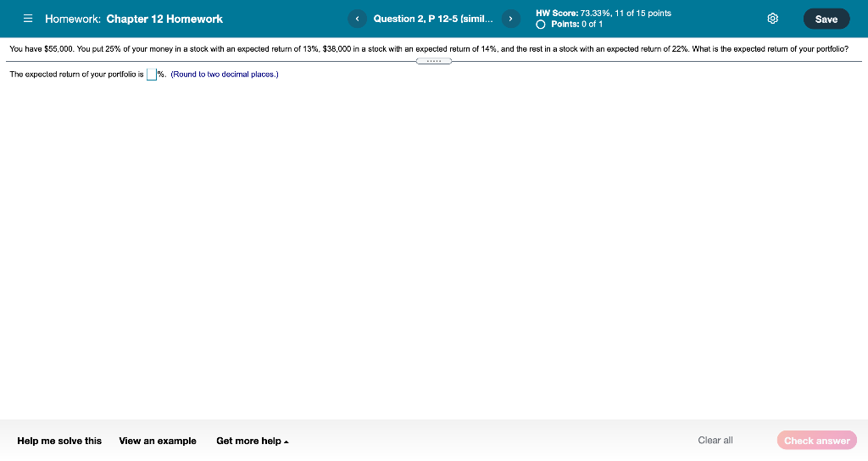Click the HW Score 73.33% text
This screenshot has width=868, height=461.
click(x=604, y=14)
